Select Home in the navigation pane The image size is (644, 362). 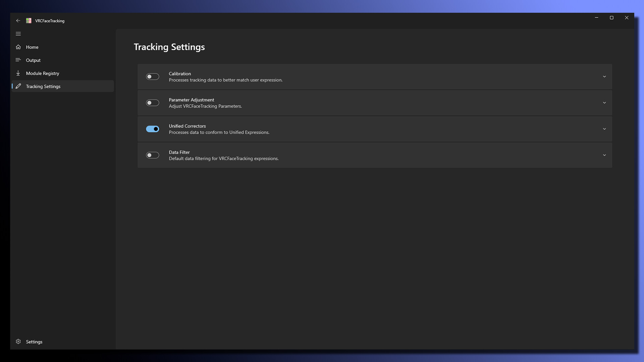pos(32,47)
